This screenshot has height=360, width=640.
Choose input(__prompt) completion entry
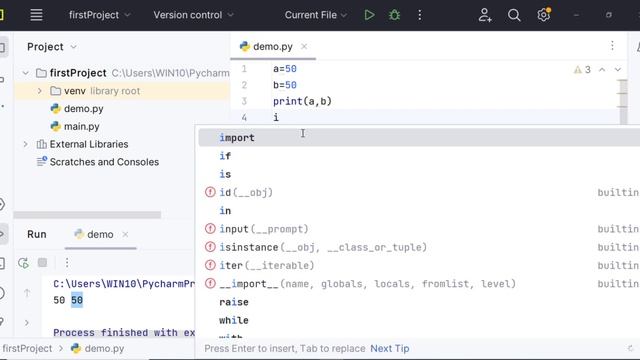click(x=419, y=229)
